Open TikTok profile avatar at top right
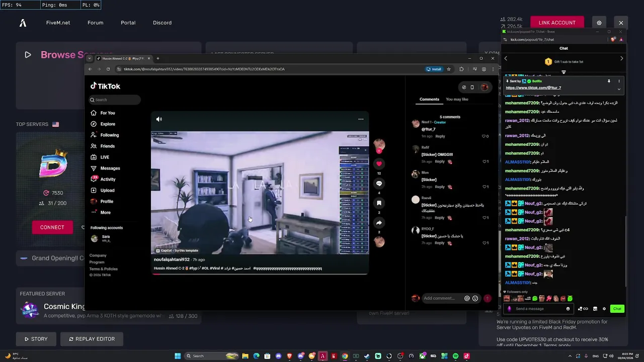 click(x=484, y=87)
